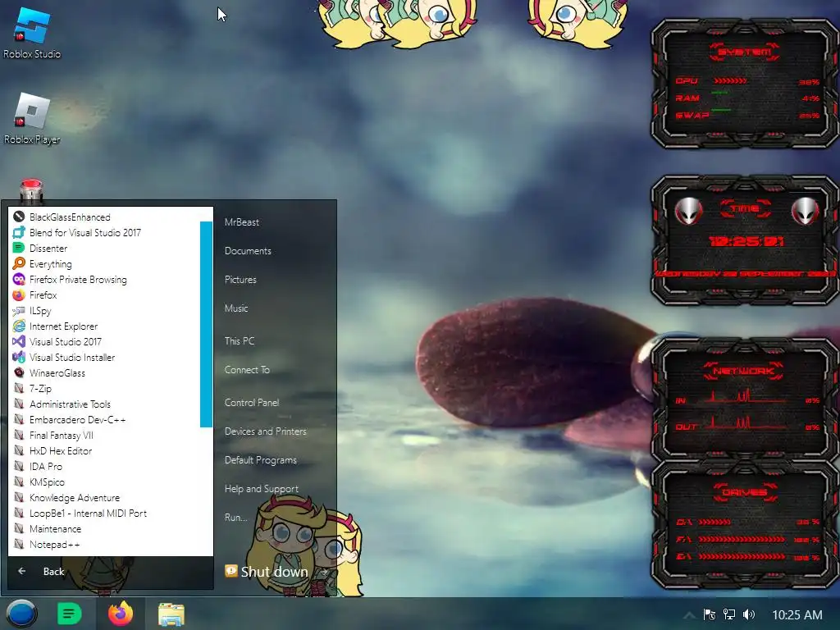Image resolution: width=840 pixels, height=630 pixels.
Task: Open Help and Support
Action: [x=262, y=489]
